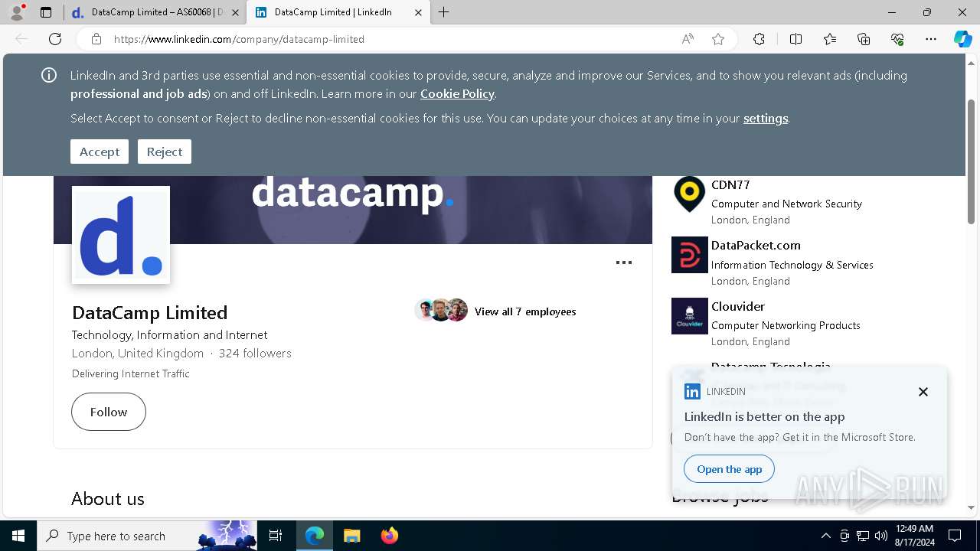Image resolution: width=980 pixels, height=551 pixels.
Task: Click the DataPacket.com logo
Action: tap(690, 255)
